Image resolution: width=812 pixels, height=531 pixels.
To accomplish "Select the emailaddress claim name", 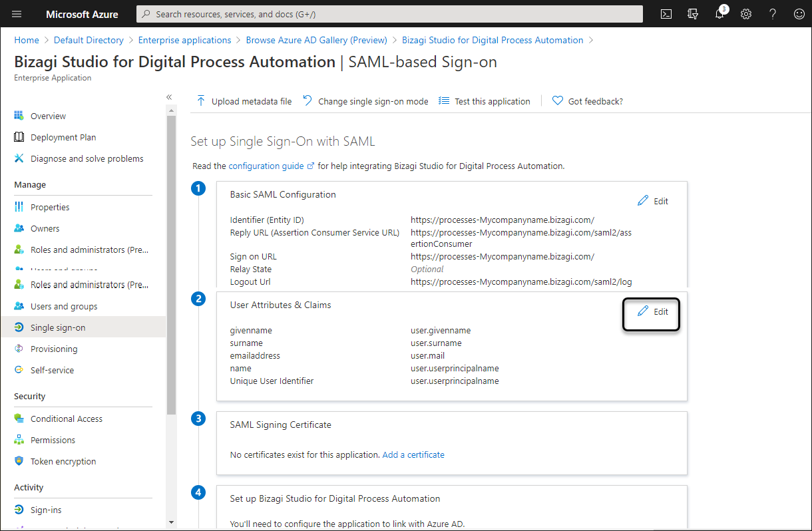I will (255, 356).
